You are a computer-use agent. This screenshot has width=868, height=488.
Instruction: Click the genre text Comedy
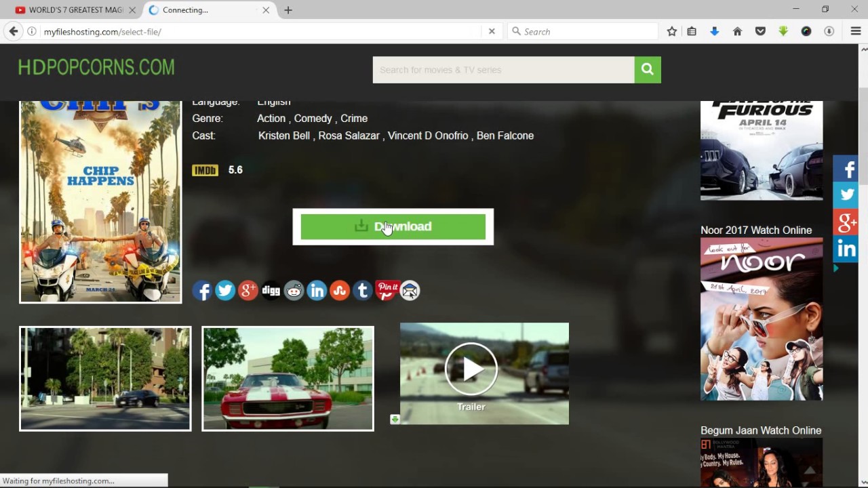tap(313, 119)
